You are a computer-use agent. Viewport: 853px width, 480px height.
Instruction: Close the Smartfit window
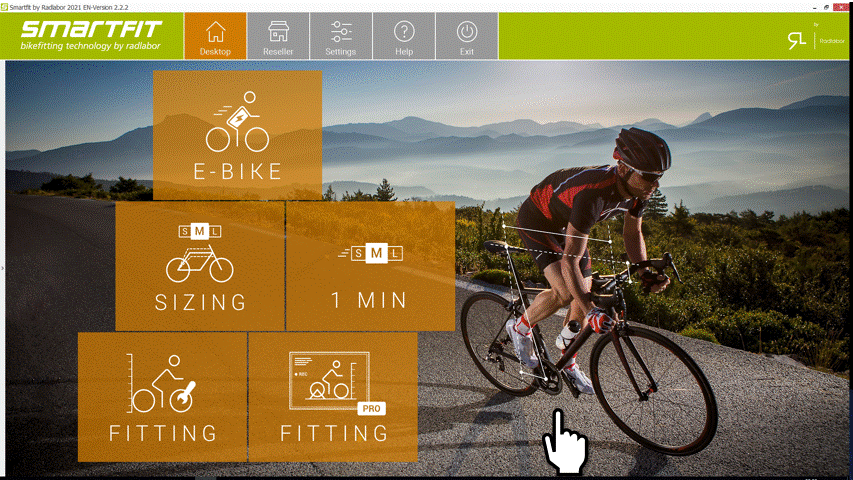842,7
